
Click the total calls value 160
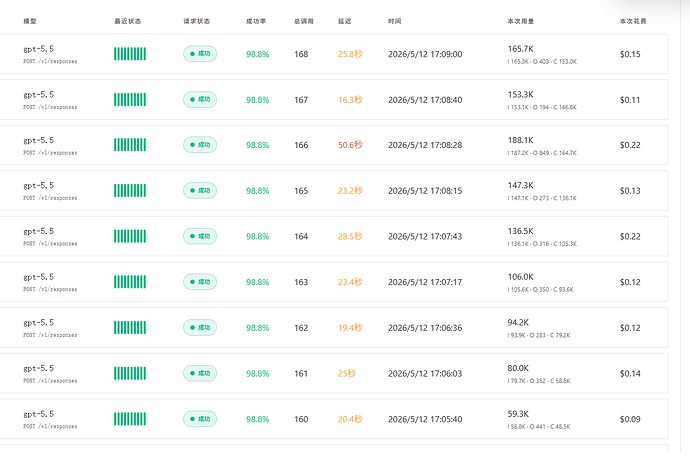pos(301,419)
